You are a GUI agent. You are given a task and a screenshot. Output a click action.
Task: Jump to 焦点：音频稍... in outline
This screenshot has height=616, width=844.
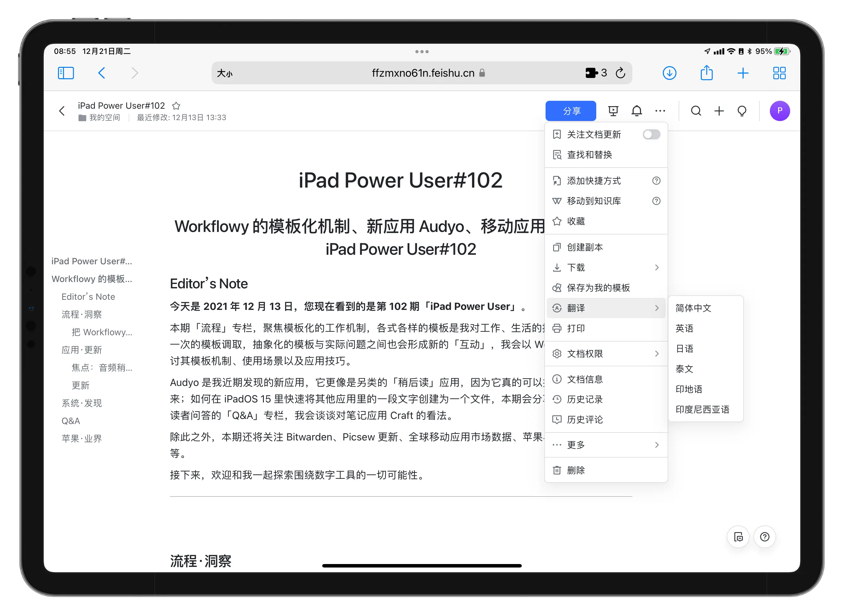click(102, 368)
